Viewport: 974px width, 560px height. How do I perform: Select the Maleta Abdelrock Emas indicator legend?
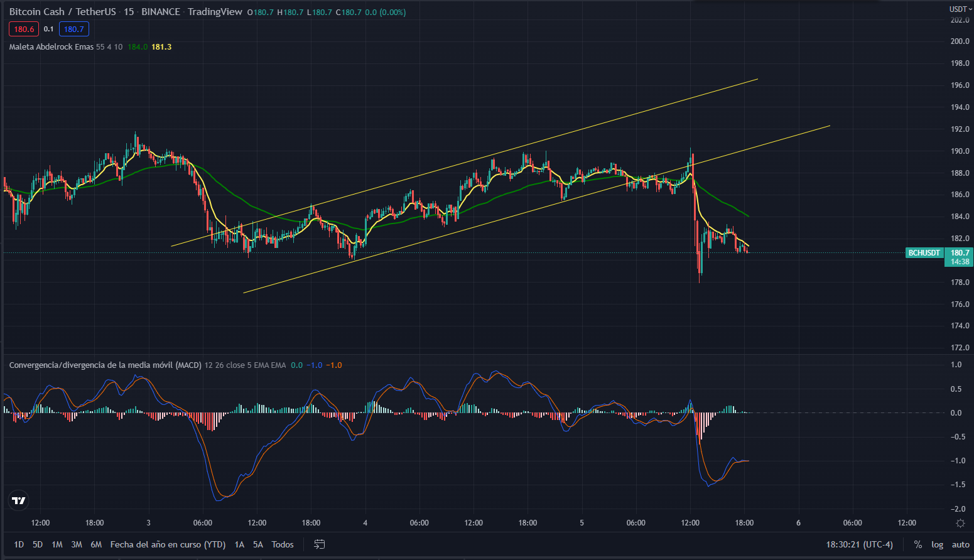(51, 47)
